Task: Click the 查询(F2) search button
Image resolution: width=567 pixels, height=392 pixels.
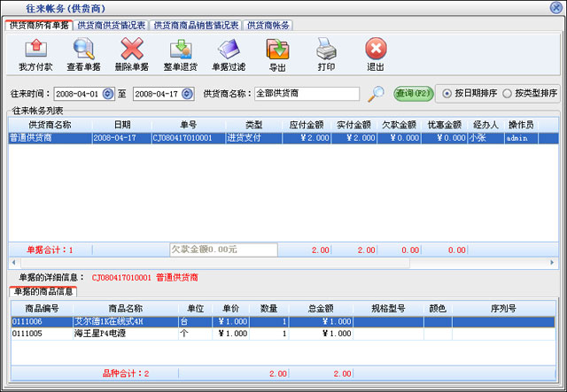Action: click(414, 94)
